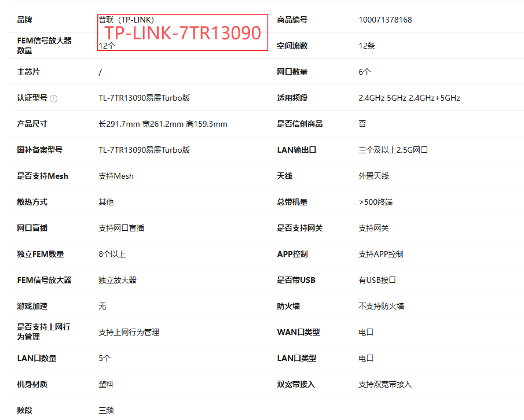Image resolution: width=524 pixels, height=420 pixels.
Task: Click the >500终端 device capacity value
Action: pos(376,202)
